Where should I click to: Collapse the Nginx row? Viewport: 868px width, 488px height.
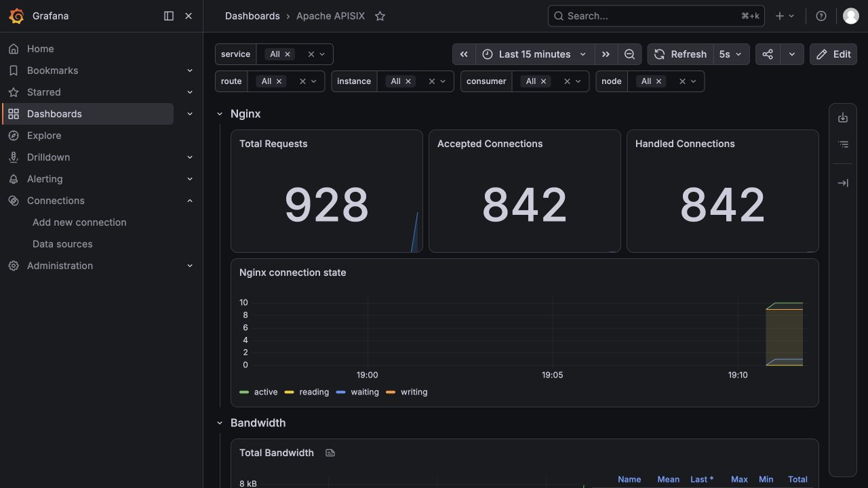pyautogui.click(x=220, y=114)
